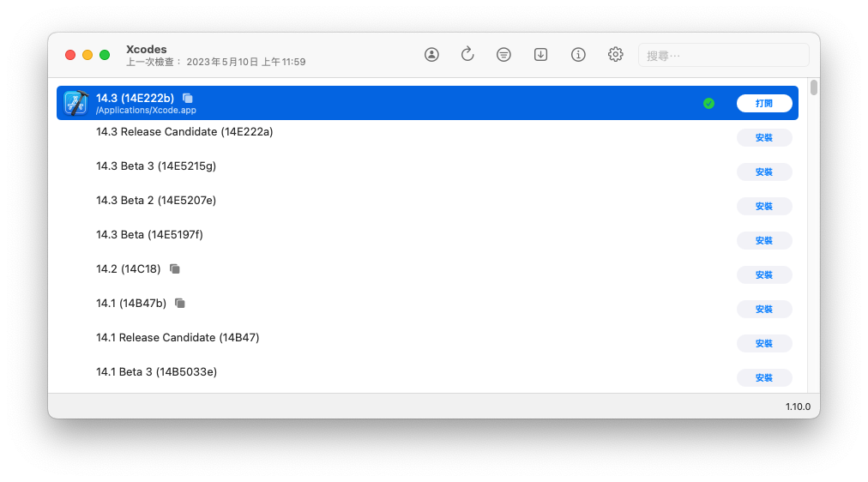Select row 14.1 Release Candidate (14B47)
The width and height of the screenshot is (868, 482).
[427, 343]
